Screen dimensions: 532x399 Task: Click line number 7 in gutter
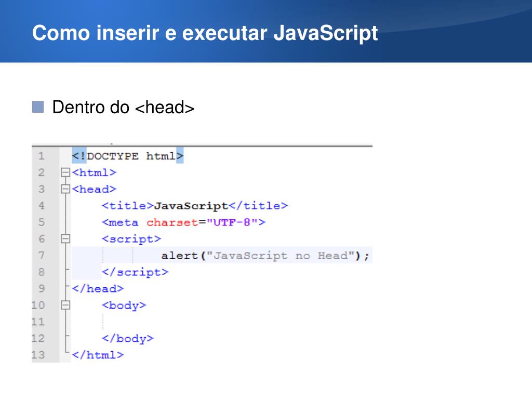(x=41, y=256)
